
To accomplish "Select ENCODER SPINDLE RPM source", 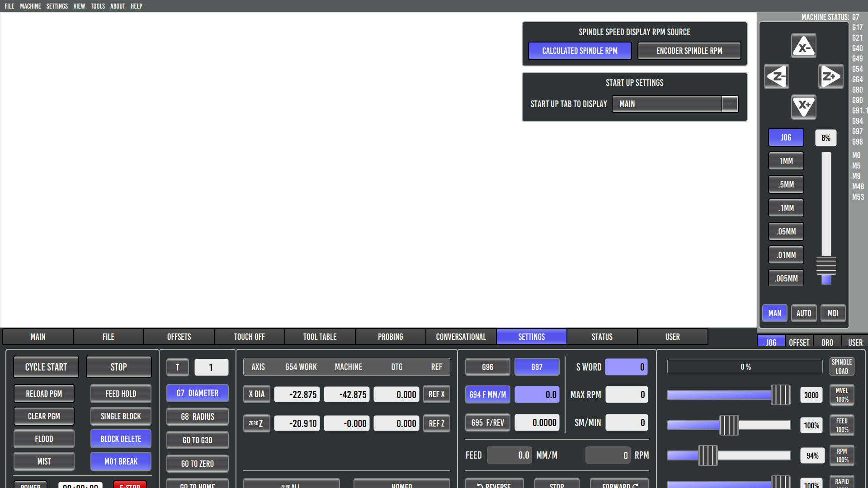I will pos(689,51).
